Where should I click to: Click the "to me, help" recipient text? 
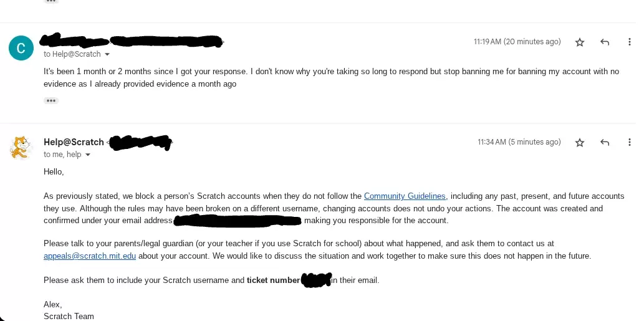(x=62, y=155)
